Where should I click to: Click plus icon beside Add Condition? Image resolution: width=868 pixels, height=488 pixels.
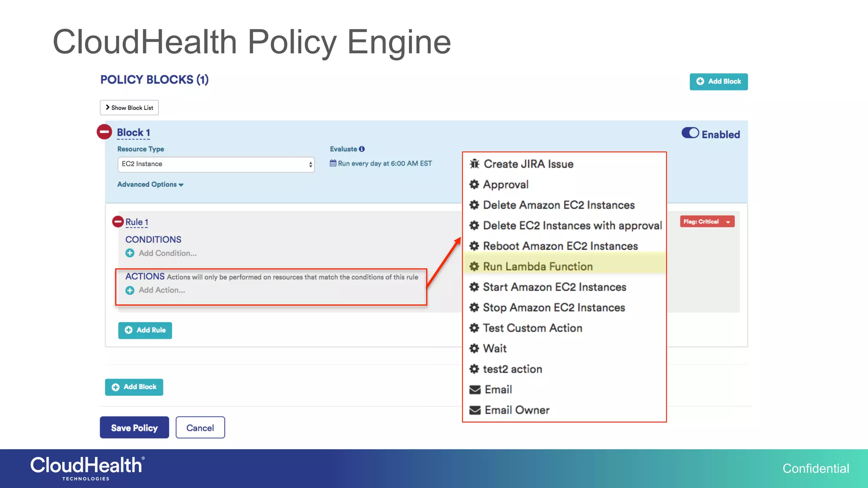point(130,253)
